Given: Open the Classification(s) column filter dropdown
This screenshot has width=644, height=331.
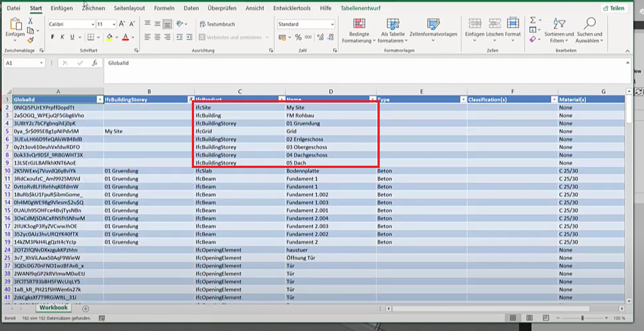Looking at the screenshot, I should pyautogui.click(x=554, y=100).
